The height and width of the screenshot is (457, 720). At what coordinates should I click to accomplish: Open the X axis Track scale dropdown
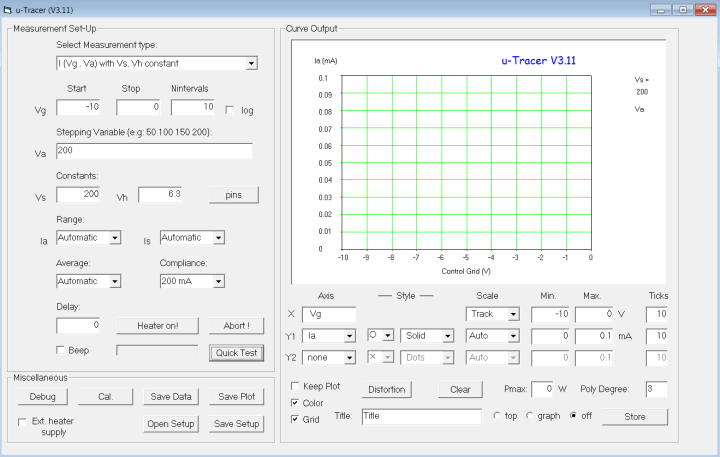(513, 314)
